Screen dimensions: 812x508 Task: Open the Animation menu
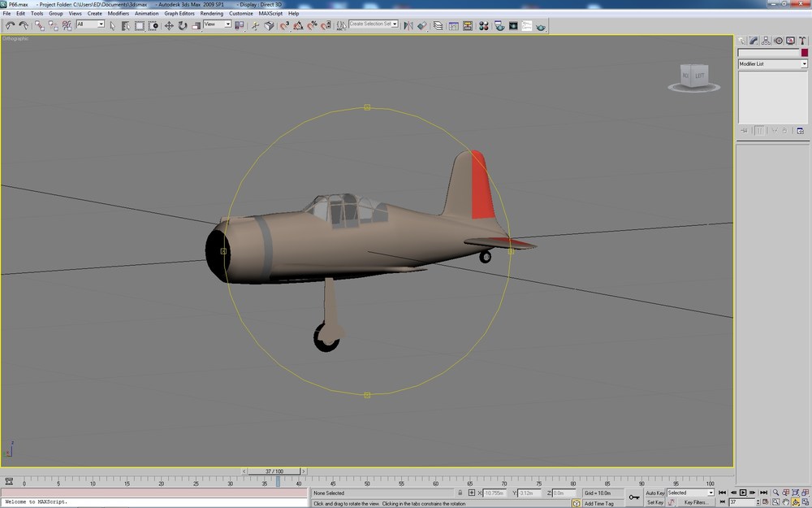[x=146, y=14]
